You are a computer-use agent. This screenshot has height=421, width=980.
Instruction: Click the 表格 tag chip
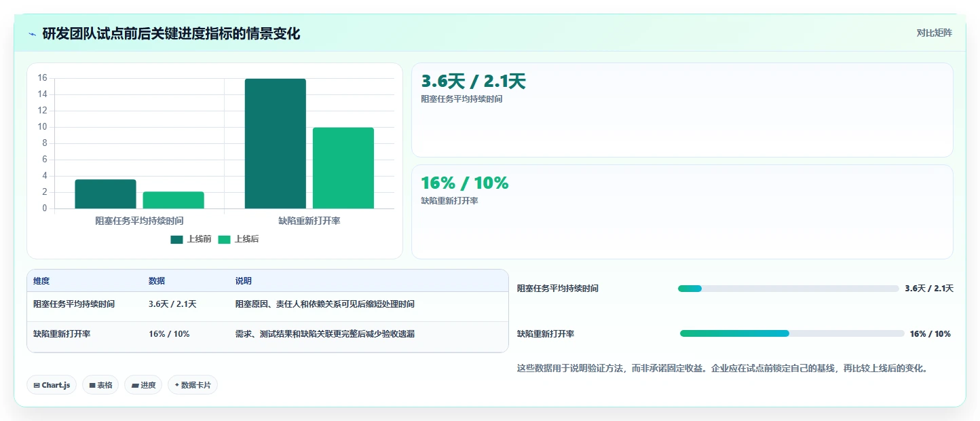coord(100,385)
